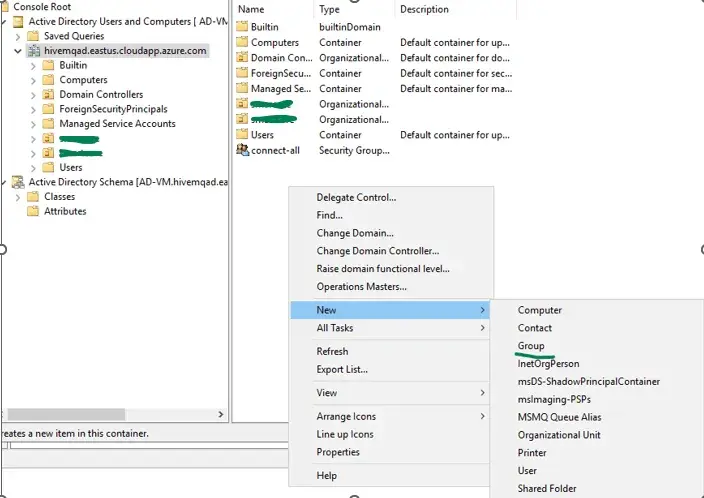Viewport: 704px width, 498px height.
Task: Select the Attributes folder icon
Action: [x=33, y=211]
